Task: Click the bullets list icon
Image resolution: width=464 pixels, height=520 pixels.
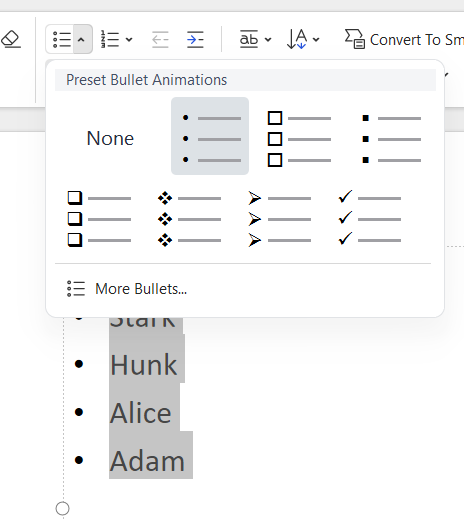Action: pos(62,39)
